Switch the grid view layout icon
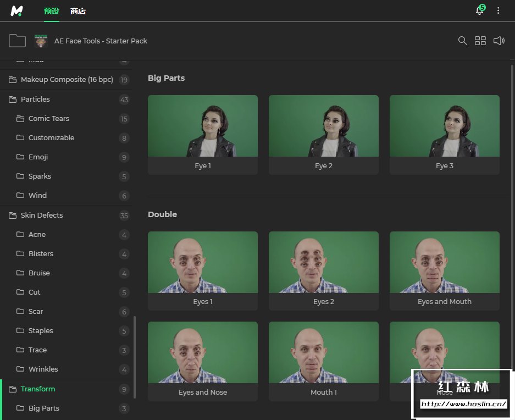Viewport: 515px width, 420px height. pyautogui.click(x=480, y=41)
